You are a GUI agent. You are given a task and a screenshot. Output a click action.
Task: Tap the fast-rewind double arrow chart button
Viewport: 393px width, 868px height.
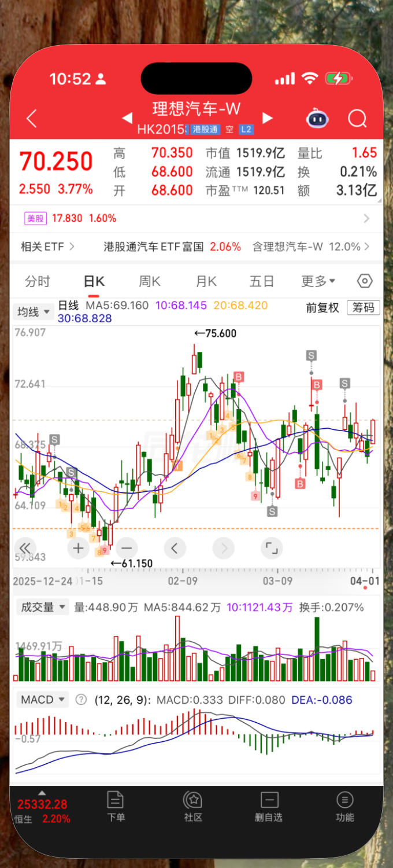pos(24,547)
